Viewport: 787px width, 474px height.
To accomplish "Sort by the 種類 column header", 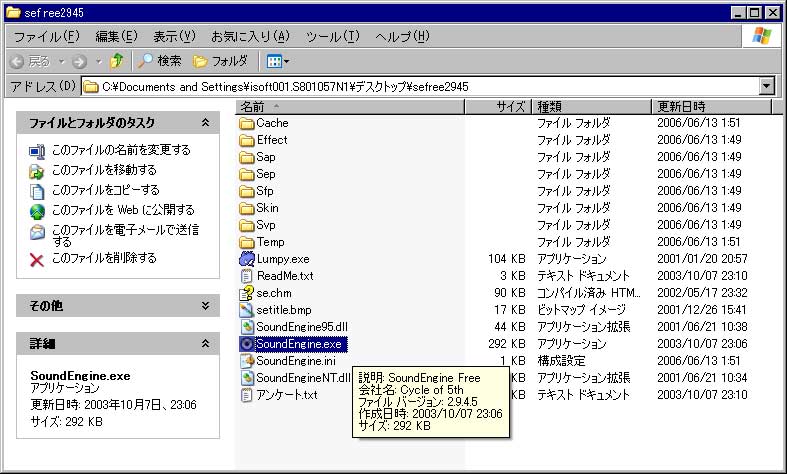I will tap(591, 106).
